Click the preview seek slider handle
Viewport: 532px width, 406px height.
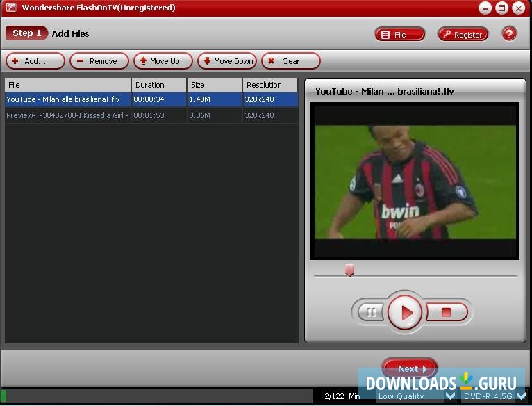pos(349,270)
